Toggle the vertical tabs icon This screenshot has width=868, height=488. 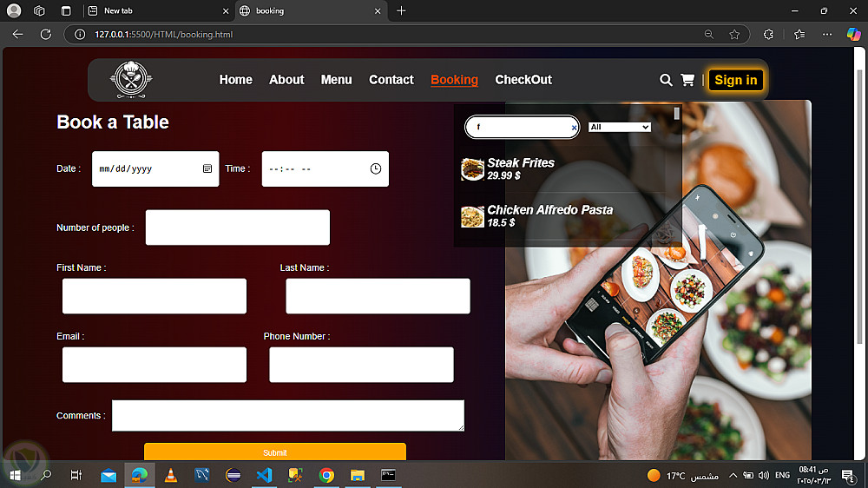[66, 10]
